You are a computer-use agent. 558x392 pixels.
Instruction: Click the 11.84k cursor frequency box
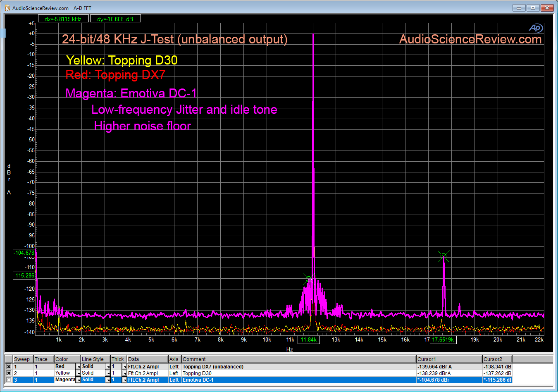309,340
